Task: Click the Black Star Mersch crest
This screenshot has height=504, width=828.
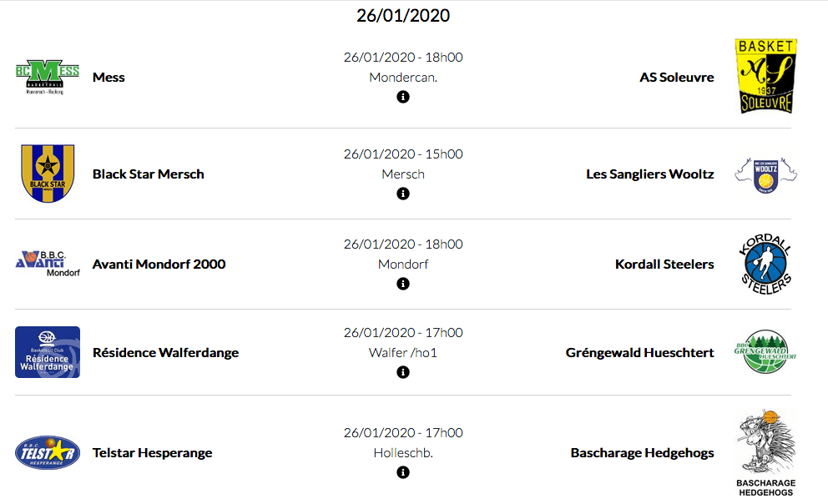Action: pyautogui.click(x=47, y=174)
